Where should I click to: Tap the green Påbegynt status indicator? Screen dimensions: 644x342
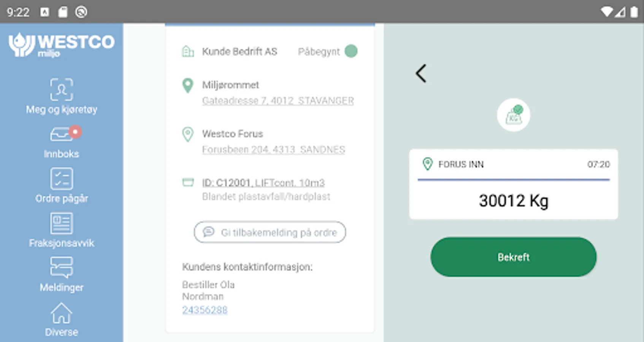pyautogui.click(x=351, y=51)
